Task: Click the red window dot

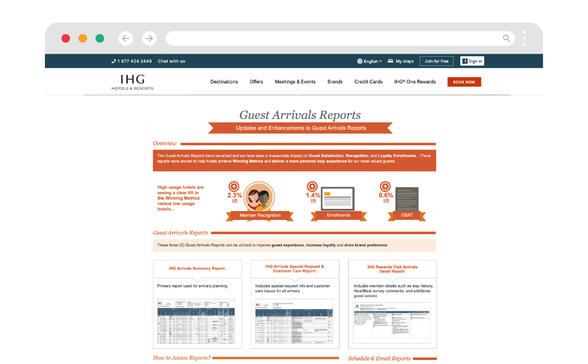Action: pos(65,38)
